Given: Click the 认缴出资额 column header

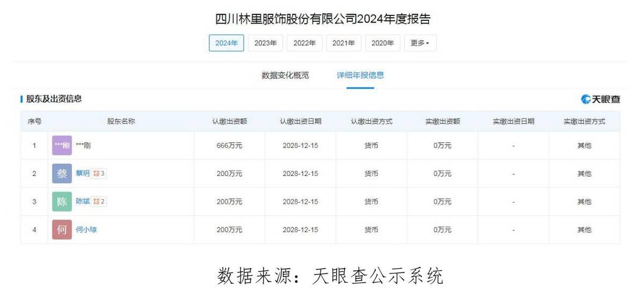Looking at the screenshot, I should tap(229, 122).
